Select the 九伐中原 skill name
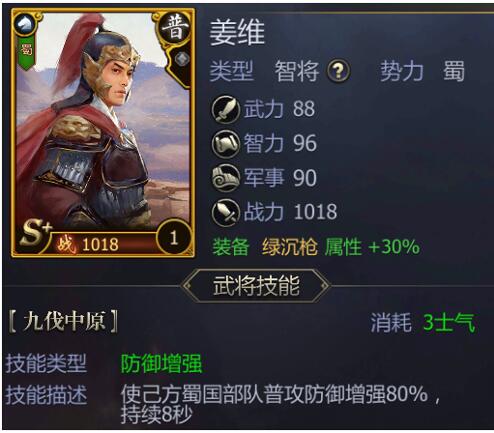494x433 pixels. click(63, 321)
